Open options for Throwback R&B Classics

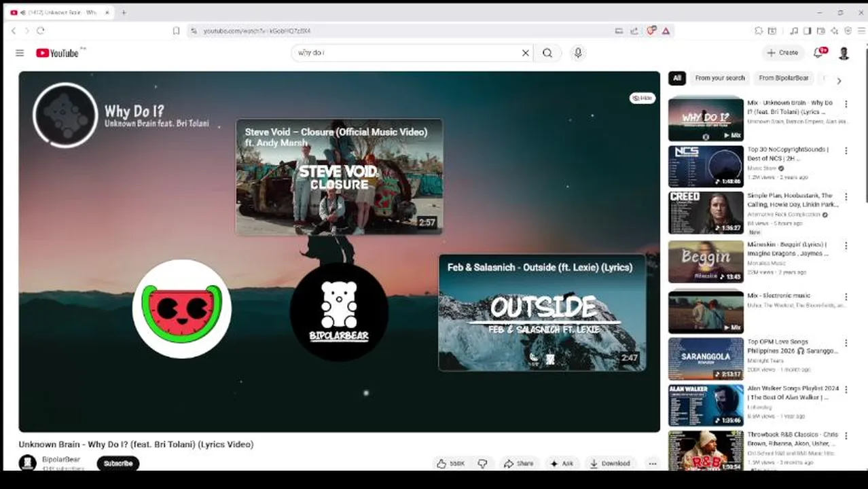(x=846, y=435)
